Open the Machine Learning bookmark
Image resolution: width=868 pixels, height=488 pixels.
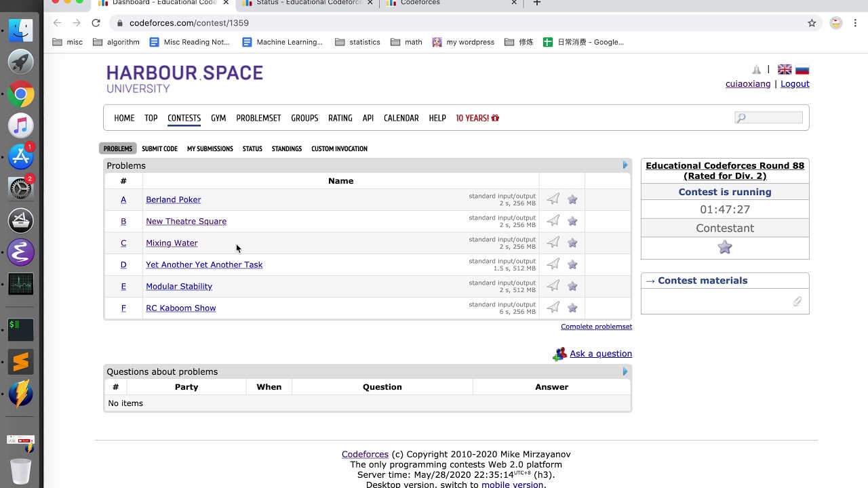[x=283, y=42]
